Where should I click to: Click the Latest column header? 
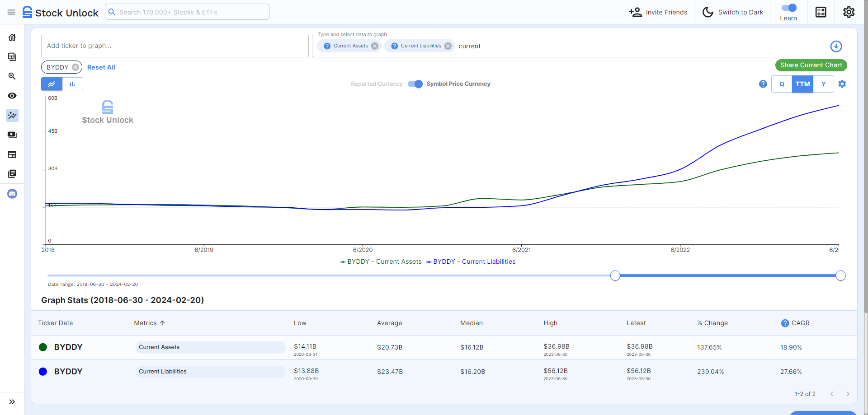pyautogui.click(x=636, y=323)
